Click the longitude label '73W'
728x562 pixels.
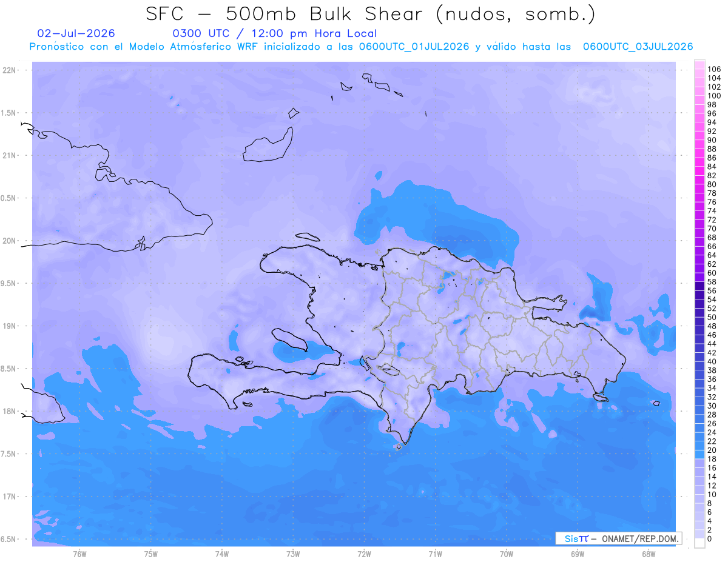coord(293,553)
